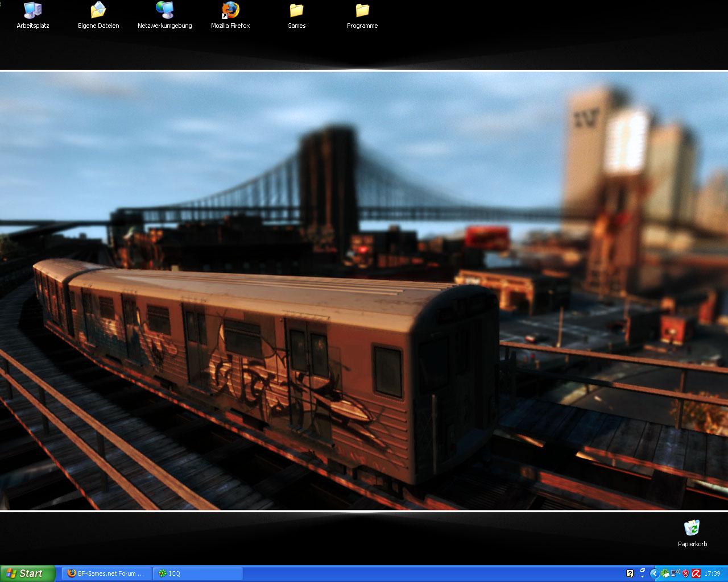
Task: Select the Games folder icon
Action: tap(296, 16)
